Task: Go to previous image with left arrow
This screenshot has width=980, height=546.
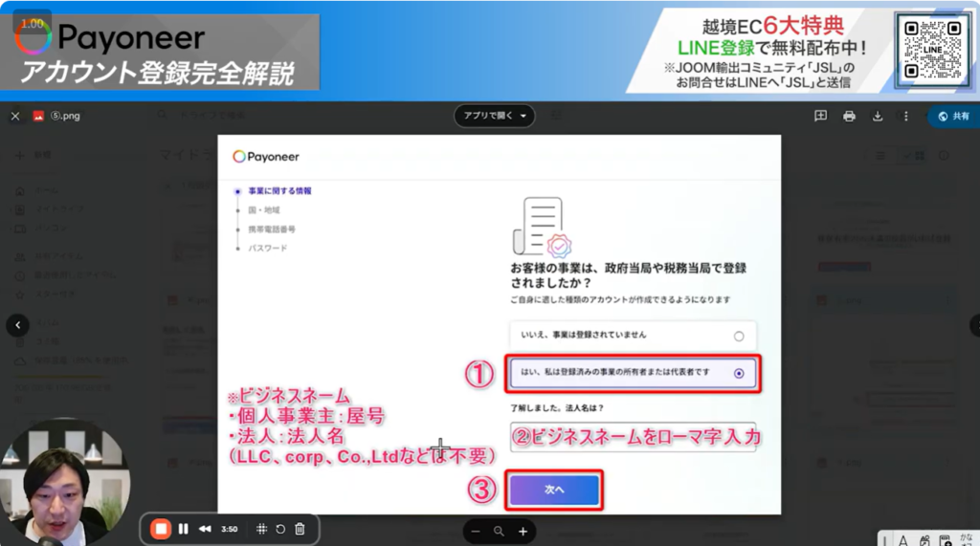Action: click(17, 325)
